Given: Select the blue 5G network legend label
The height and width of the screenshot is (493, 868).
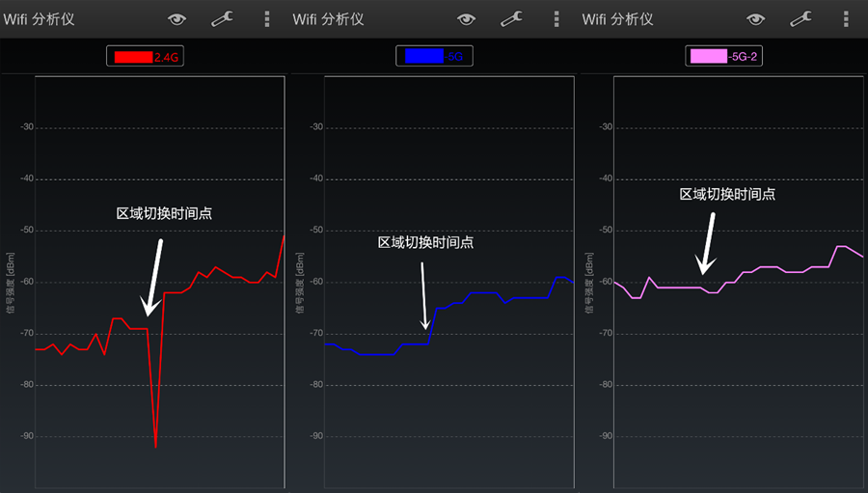Looking at the screenshot, I should pyautogui.click(x=434, y=57).
